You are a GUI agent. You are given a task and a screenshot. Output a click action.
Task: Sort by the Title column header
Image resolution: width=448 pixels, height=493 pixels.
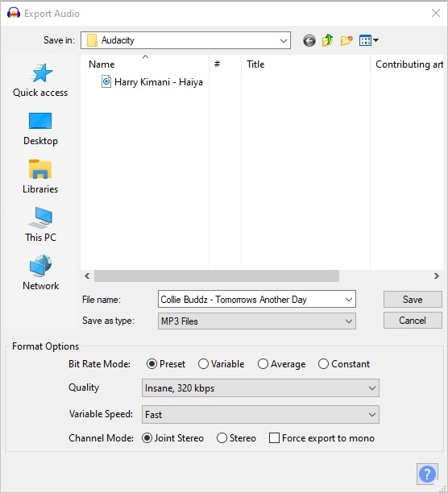(305, 64)
